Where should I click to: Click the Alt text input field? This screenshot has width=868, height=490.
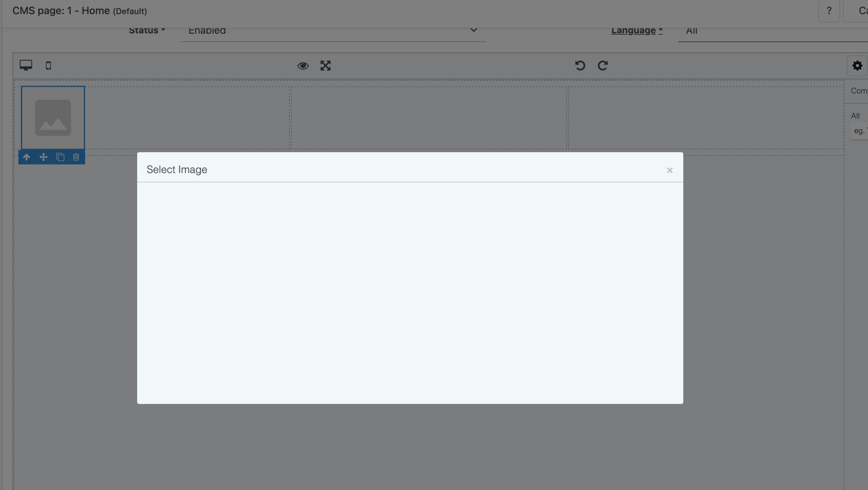(x=859, y=131)
